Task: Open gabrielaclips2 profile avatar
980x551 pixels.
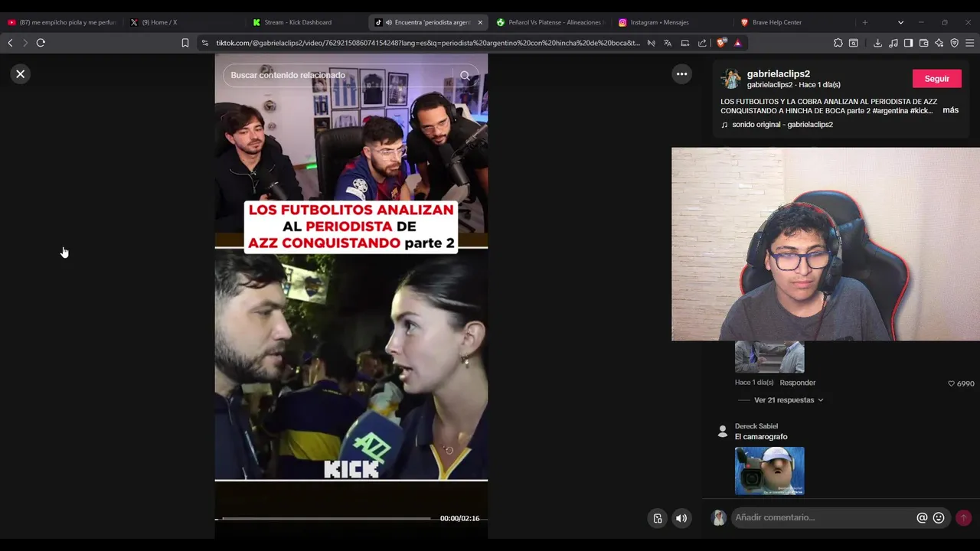Action: [x=731, y=79]
